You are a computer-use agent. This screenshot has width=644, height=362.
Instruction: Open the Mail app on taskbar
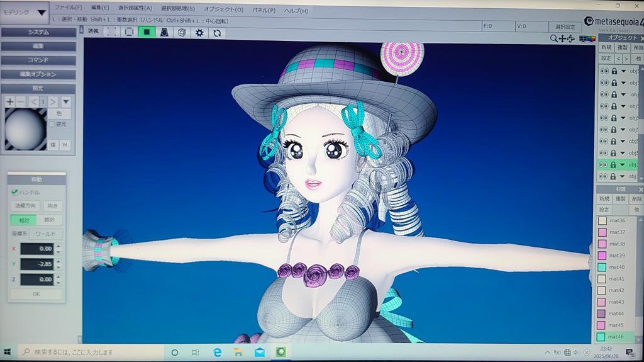pos(260,353)
